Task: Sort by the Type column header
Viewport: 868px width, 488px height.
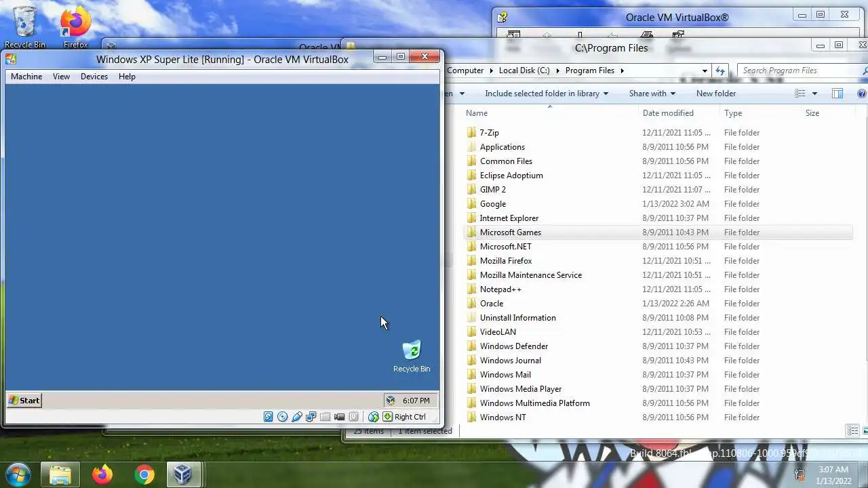Action: 760,113
